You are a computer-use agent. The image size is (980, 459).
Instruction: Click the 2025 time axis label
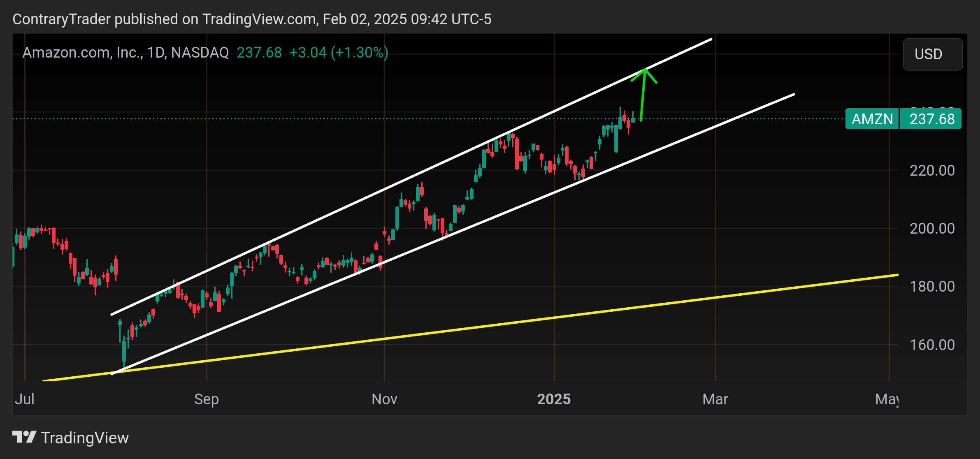[x=554, y=399]
